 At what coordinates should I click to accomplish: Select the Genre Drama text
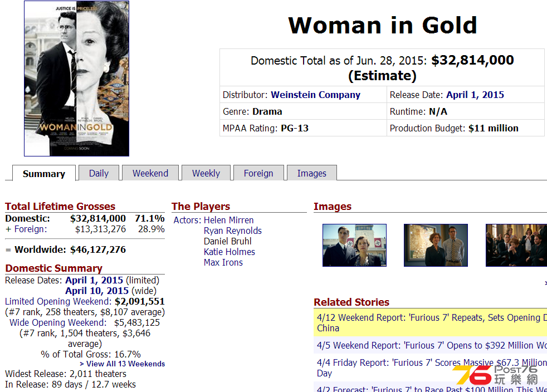[252, 111]
